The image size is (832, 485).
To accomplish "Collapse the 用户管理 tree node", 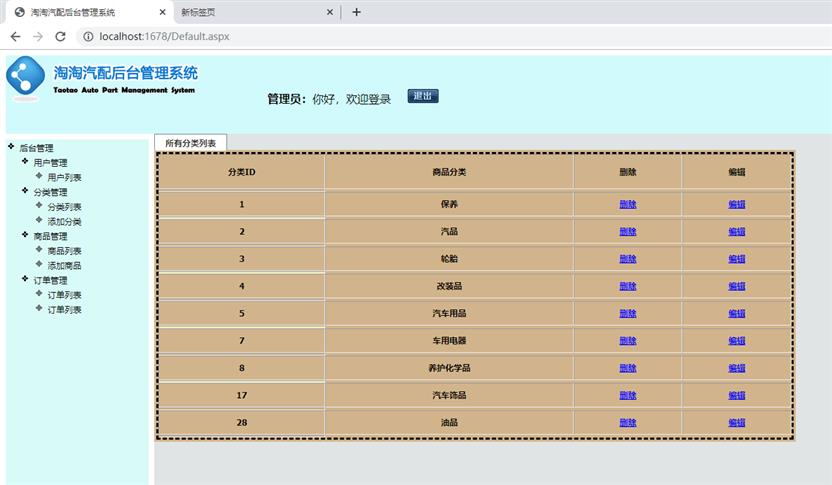I will (x=25, y=161).
